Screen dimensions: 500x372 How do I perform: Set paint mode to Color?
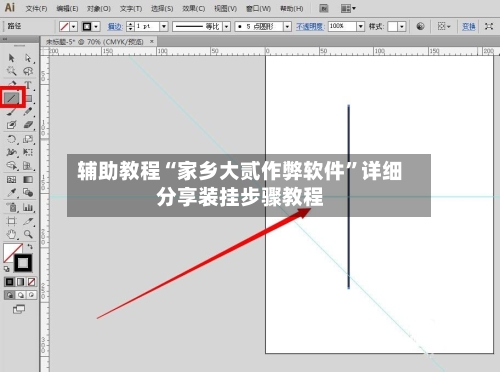(10, 282)
